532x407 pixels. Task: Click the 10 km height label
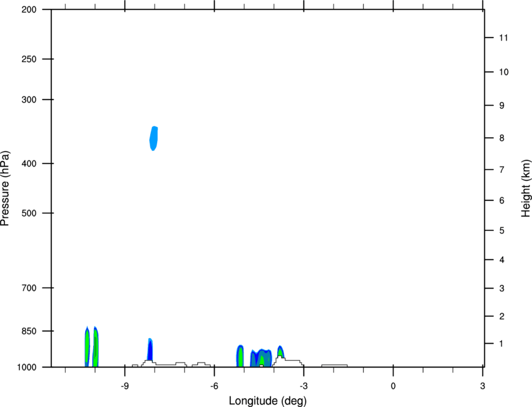point(503,72)
